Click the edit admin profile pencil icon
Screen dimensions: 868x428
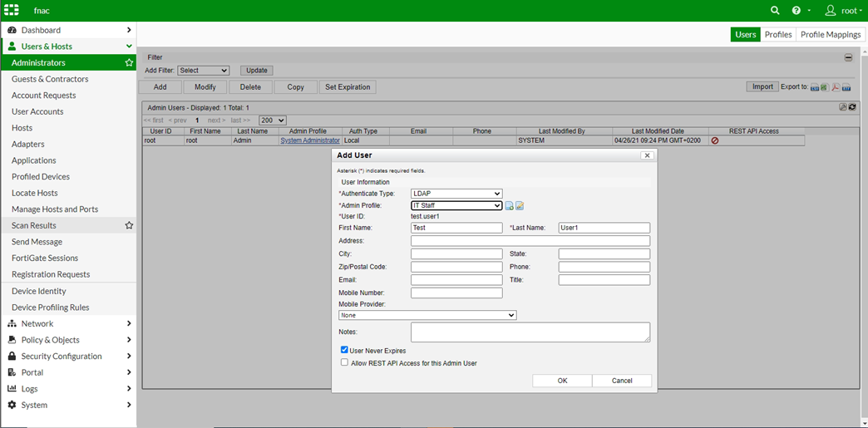pyautogui.click(x=520, y=206)
